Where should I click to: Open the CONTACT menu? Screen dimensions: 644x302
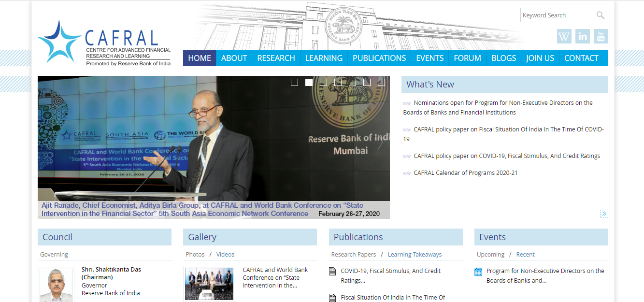(581, 58)
